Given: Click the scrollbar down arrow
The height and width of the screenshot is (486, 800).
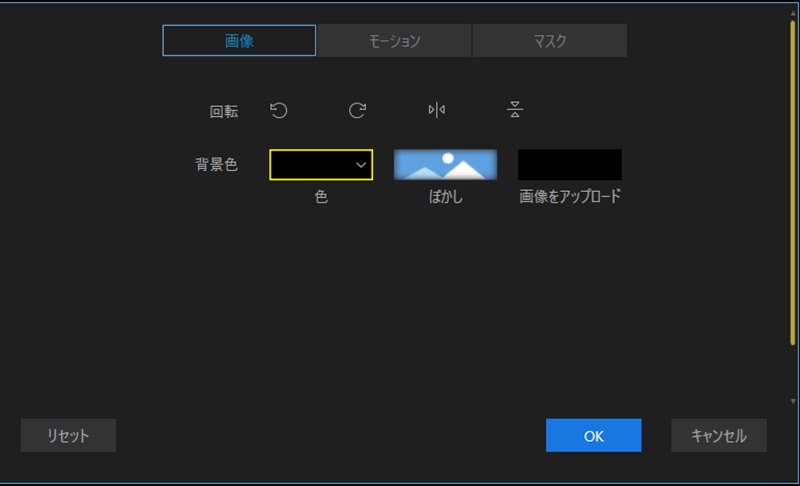Looking at the screenshot, I should tap(793, 401).
